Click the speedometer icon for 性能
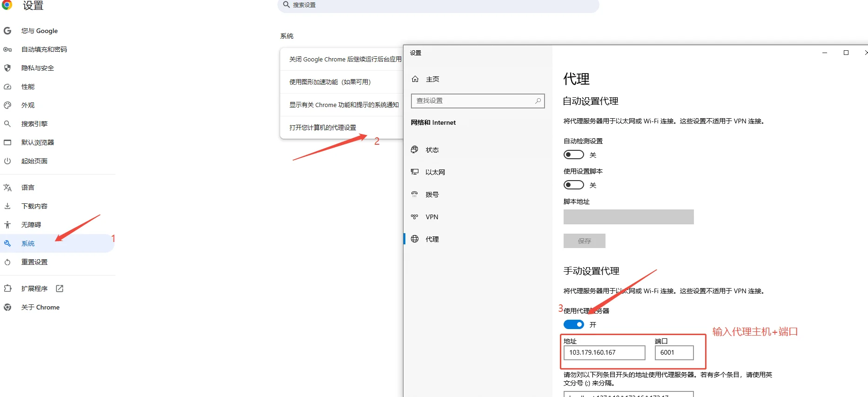The image size is (868, 397). click(x=7, y=87)
